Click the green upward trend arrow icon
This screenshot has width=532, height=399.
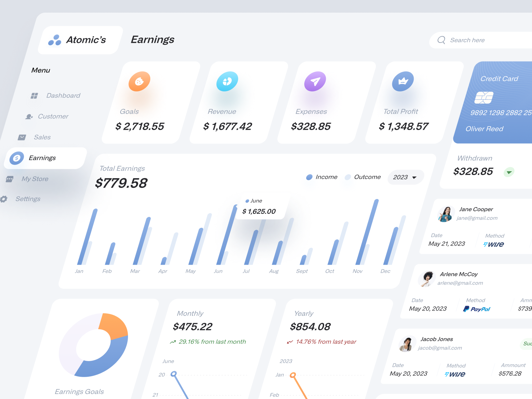pos(173,342)
